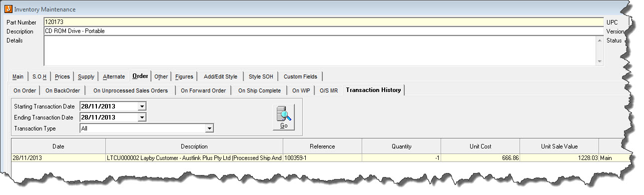The width and height of the screenshot is (644, 195).
Task: Open the O/S MR sub-tab
Action: tap(329, 90)
